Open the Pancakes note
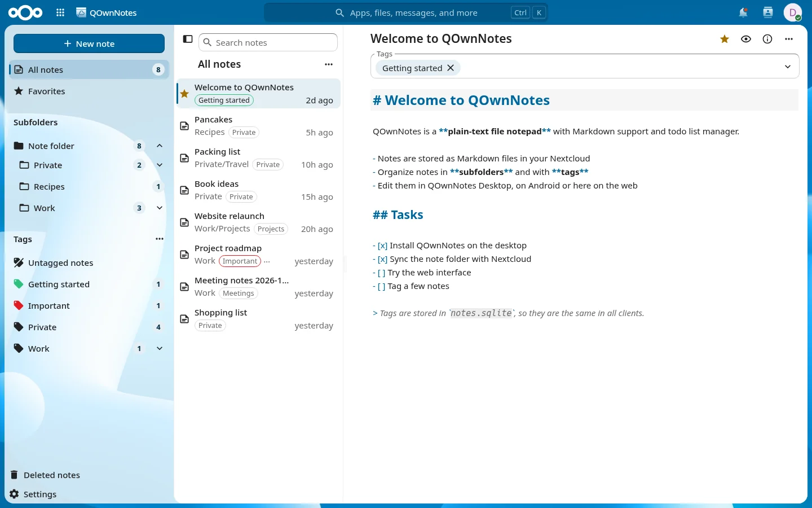 [259, 126]
